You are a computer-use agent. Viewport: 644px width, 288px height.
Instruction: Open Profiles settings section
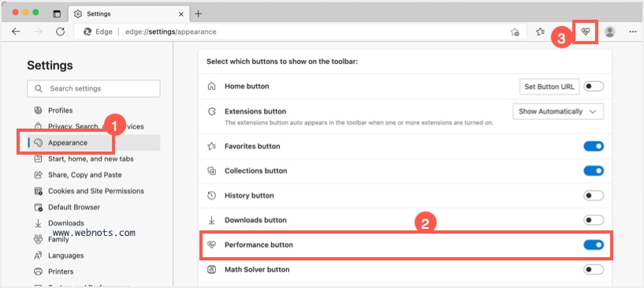tap(60, 110)
